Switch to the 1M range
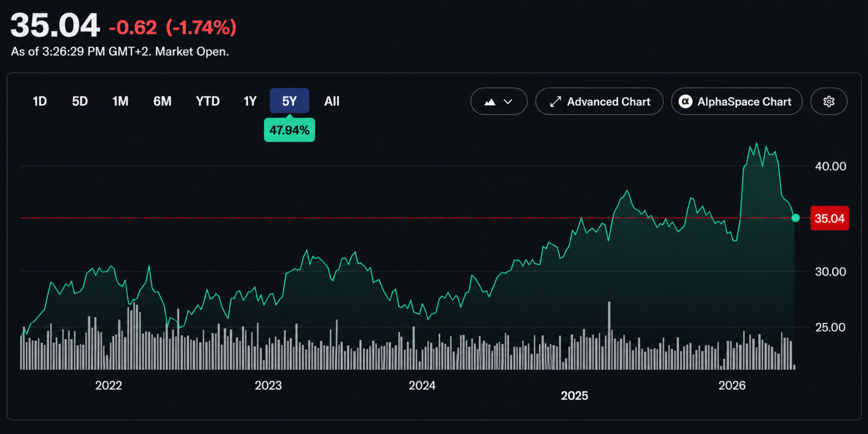868x434 pixels. coord(120,101)
